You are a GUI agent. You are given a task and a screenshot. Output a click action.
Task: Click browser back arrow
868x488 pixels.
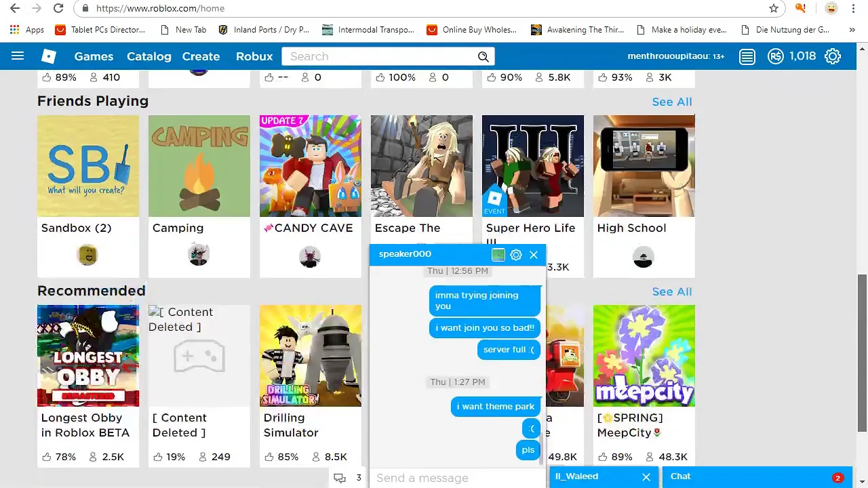tap(15, 8)
